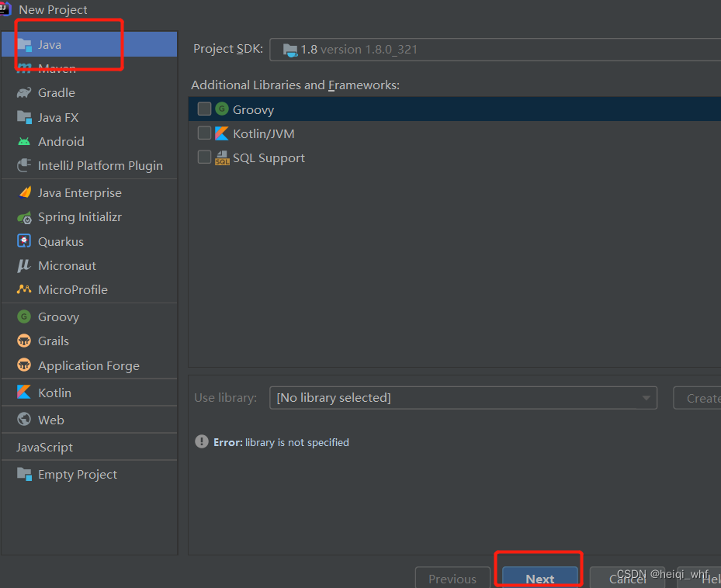Click the SQL Support label

click(269, 158)
